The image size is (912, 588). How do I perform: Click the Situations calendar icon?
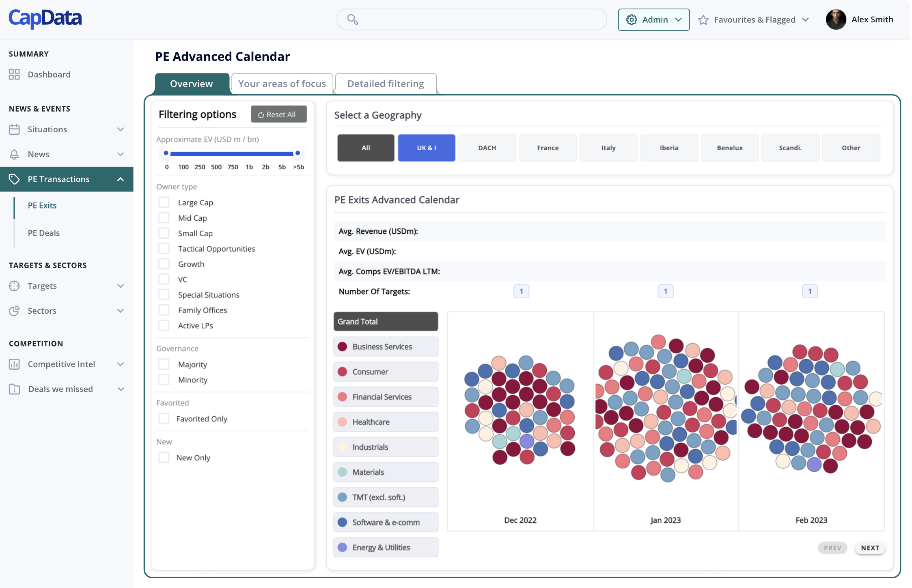[x=14, y=129]
